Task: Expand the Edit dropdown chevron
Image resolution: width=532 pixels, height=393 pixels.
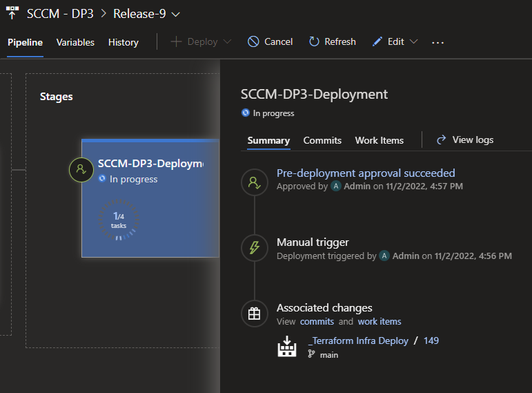Action: (x=413, y=41)
